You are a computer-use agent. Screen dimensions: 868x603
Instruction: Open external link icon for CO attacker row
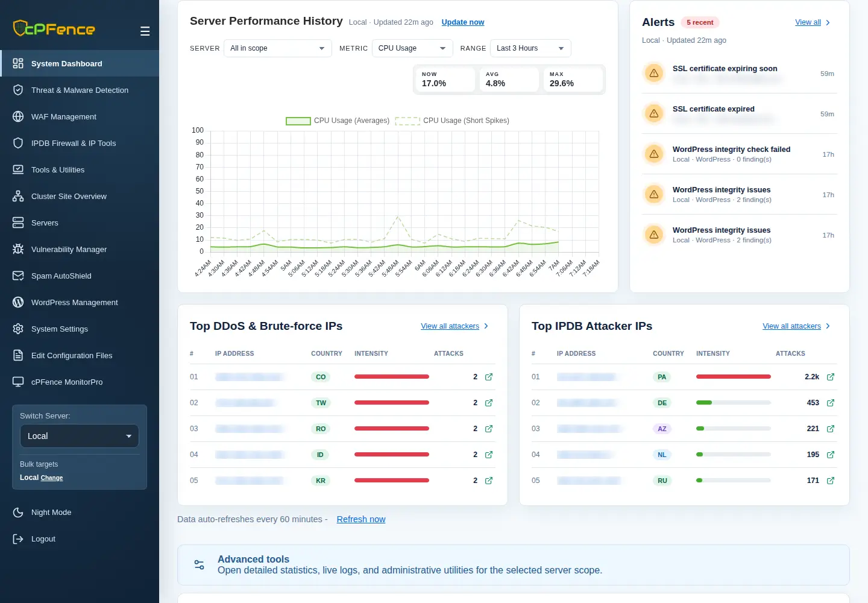[489, 377]
